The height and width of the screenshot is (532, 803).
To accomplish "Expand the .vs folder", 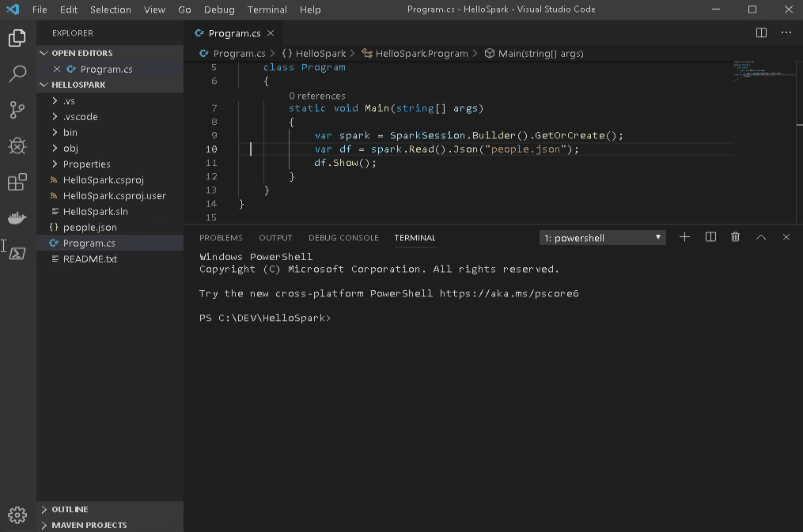I will pyautogui.click(x=55, y=100).
